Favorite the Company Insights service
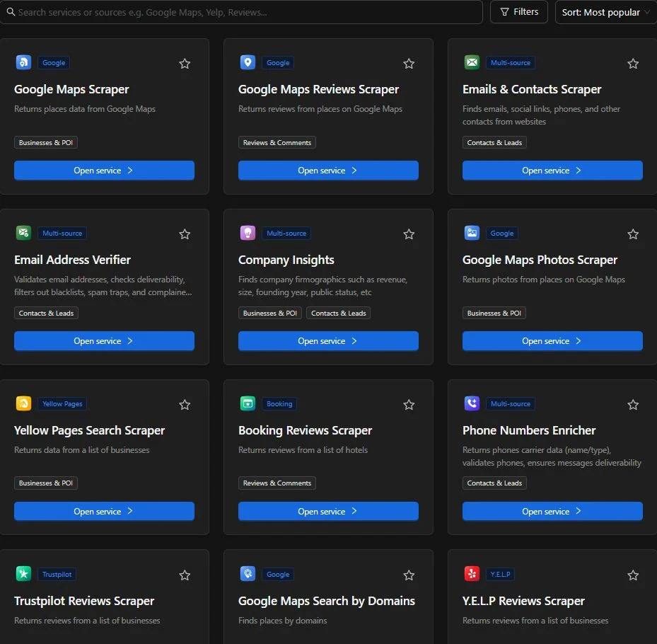Viewport: 657px width, 644px height. [x=409, y=234]
